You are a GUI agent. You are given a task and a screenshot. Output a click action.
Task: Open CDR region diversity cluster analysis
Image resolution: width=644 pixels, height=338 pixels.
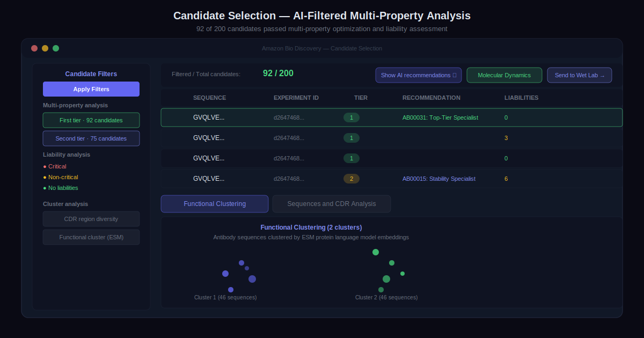click(x=91, y=219)
